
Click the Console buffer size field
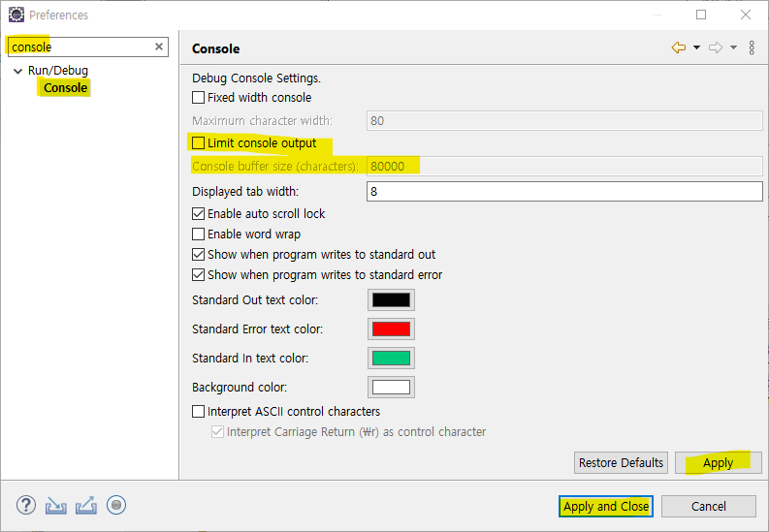[x=564, y=166]
